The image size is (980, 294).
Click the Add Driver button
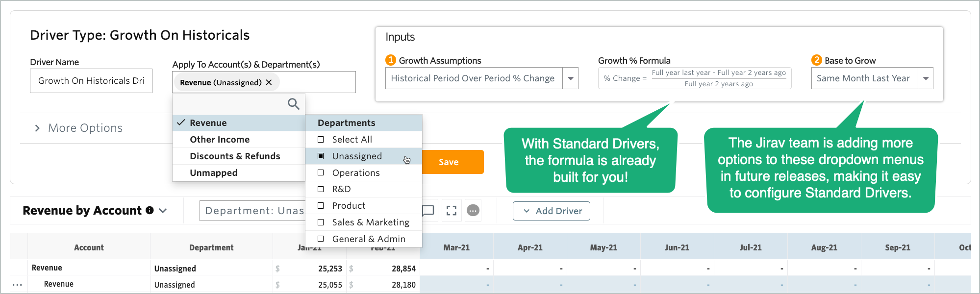[x=552, y=211]
